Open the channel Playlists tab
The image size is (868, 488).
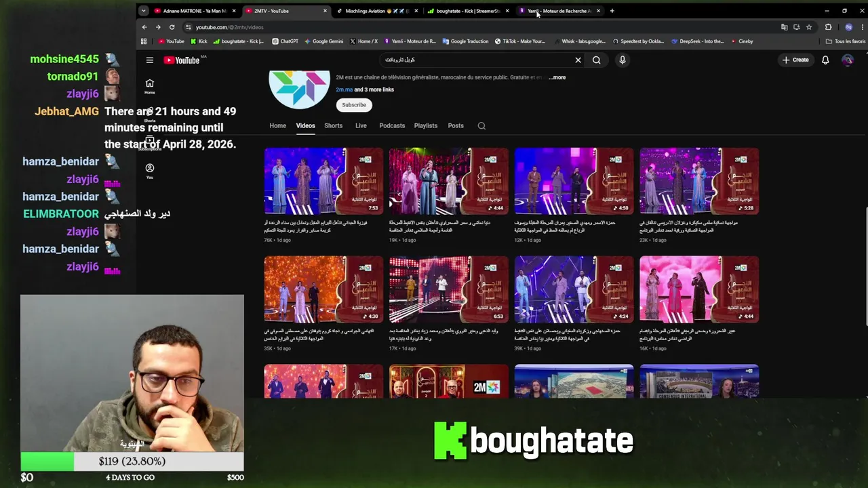426,125
